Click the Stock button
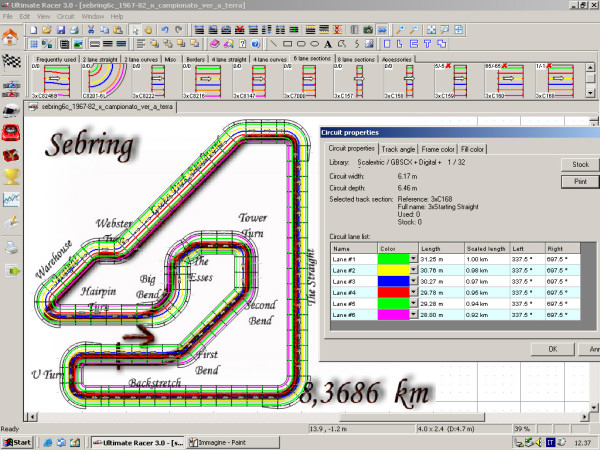The height and width of the screenshot is (450, 600). tap(580, 164)
